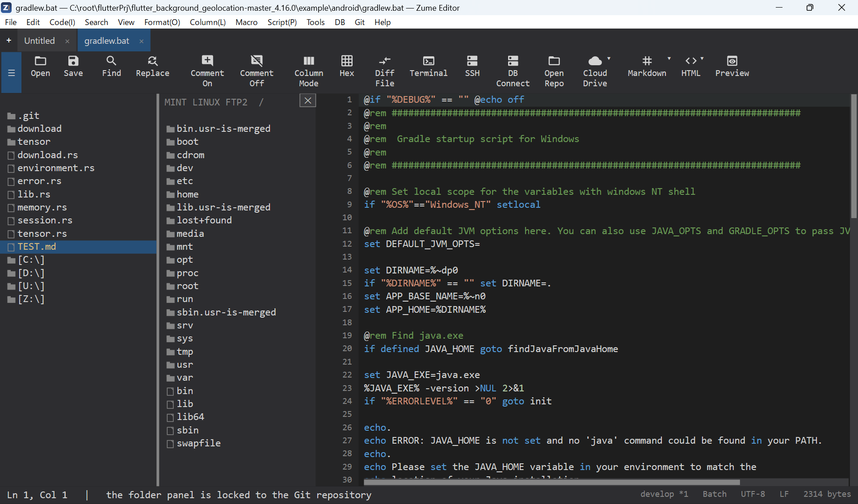Open the Script(P) menu
Image resolution: width=858 pixels, height=504 pixels.
pos(282,22)
